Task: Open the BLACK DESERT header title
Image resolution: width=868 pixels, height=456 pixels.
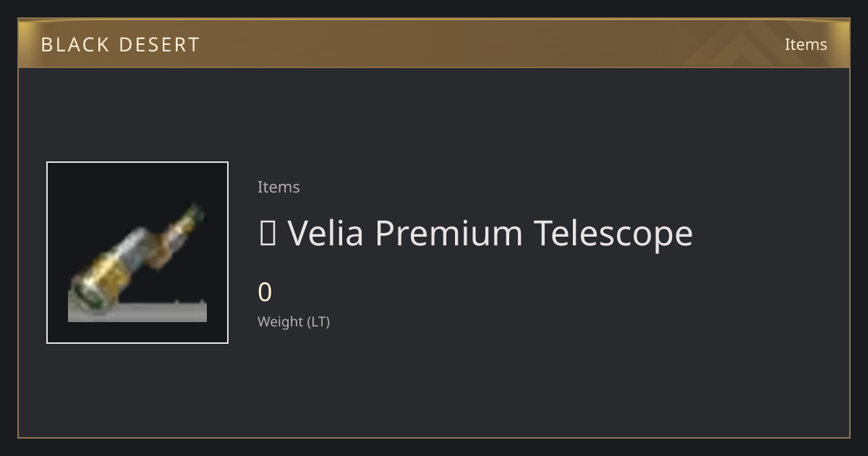Action: coord(120,45)
